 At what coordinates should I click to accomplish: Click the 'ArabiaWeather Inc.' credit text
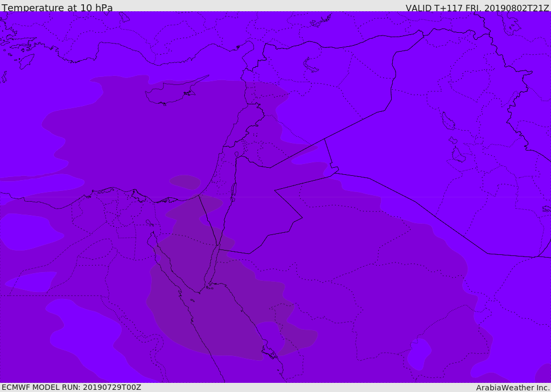point(513,388)
